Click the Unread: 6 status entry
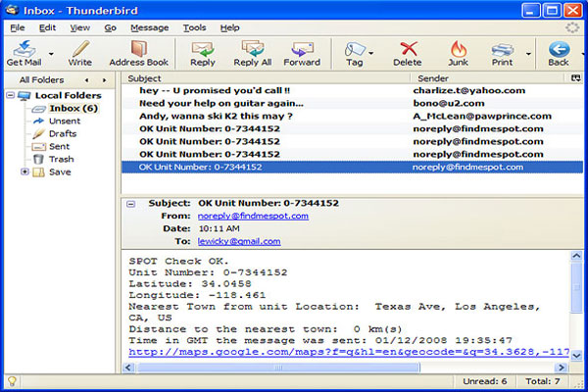This screenshot has height=392, width=588. pyautogui.click(x=485, y=381)
